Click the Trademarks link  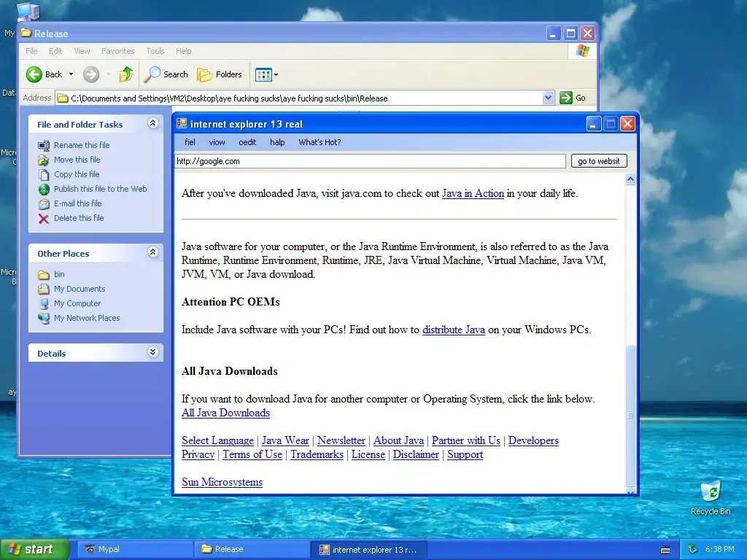click(317, 454)
